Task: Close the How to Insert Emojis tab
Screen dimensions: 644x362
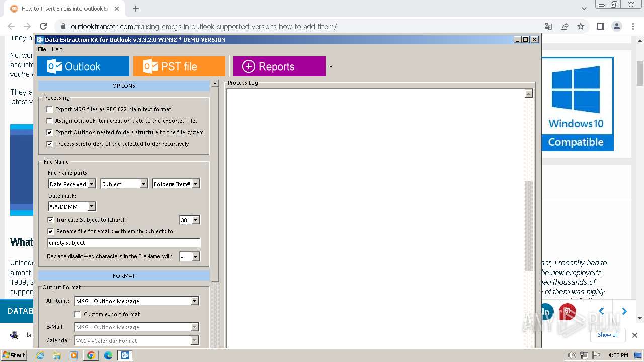Action: [x=117, y=9]
